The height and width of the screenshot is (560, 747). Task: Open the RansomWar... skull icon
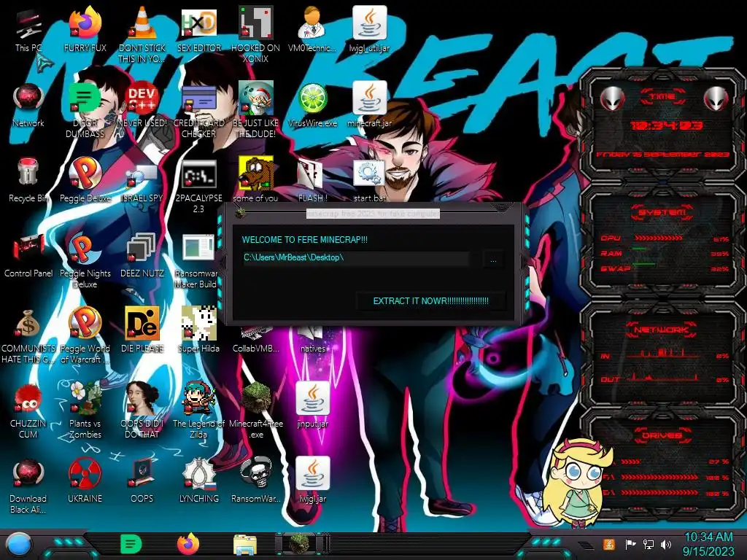click(x=255, y=481)
